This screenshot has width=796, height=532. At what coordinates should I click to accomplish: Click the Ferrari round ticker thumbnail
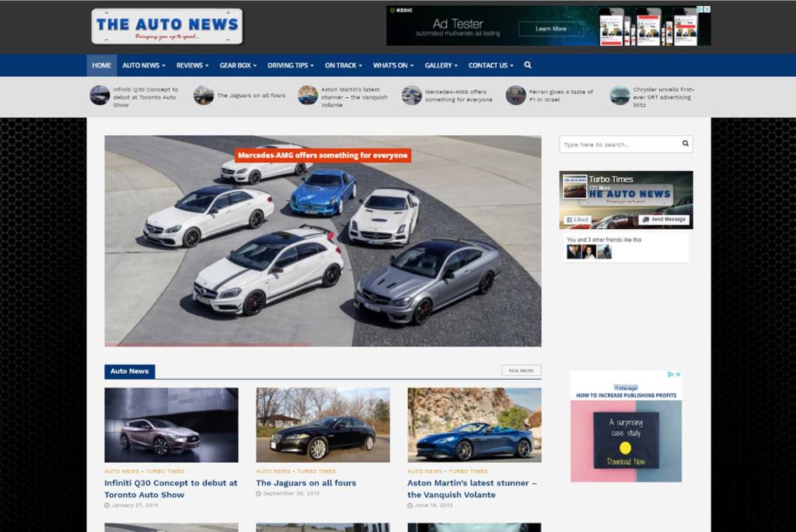[515, 96]
